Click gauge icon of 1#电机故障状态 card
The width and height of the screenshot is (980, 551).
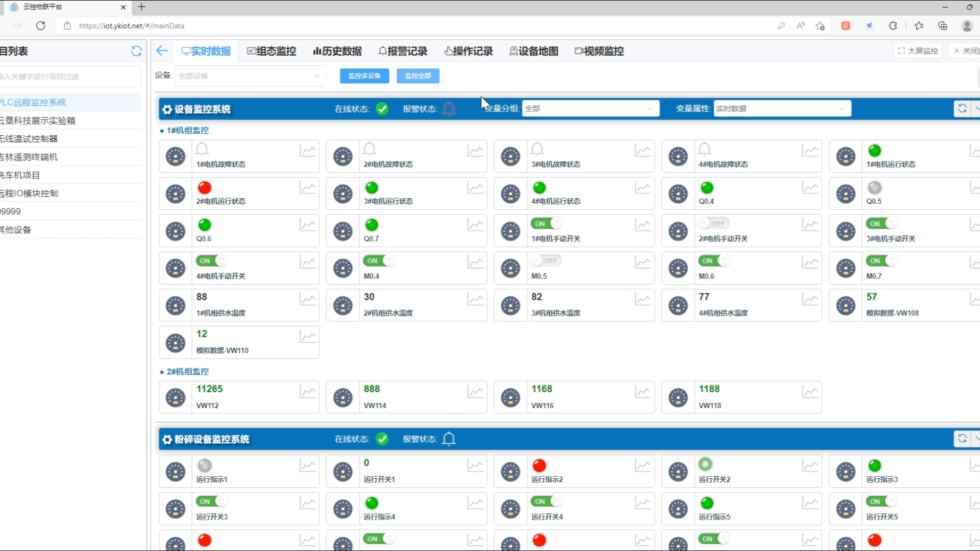tap(175, 157)
